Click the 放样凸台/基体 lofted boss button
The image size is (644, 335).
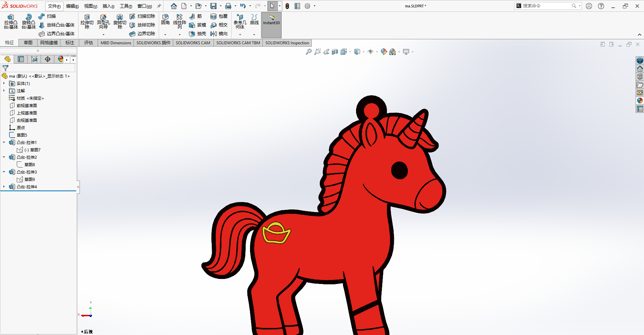[56, 25]
